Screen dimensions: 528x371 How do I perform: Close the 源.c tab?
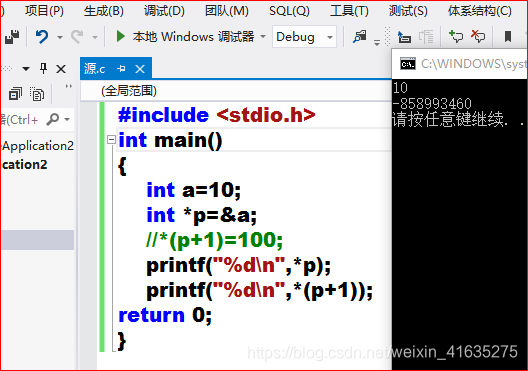click(140, 69)
